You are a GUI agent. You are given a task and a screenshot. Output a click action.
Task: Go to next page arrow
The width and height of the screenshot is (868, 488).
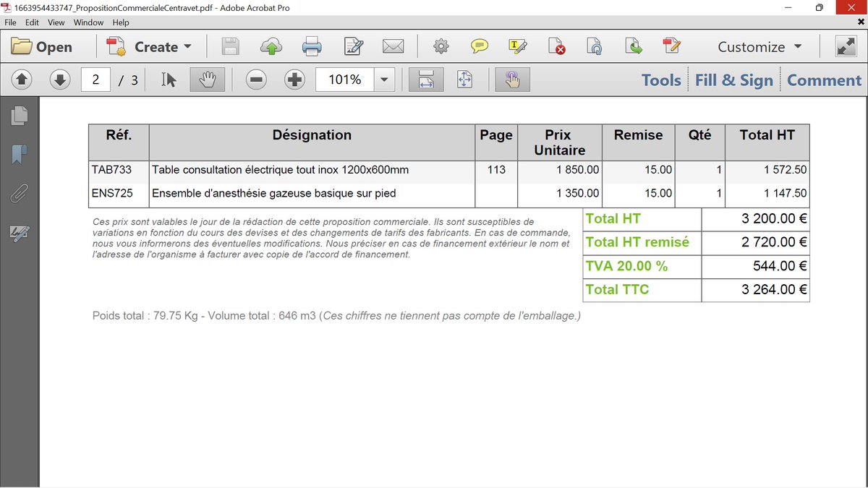pos(60,80)
